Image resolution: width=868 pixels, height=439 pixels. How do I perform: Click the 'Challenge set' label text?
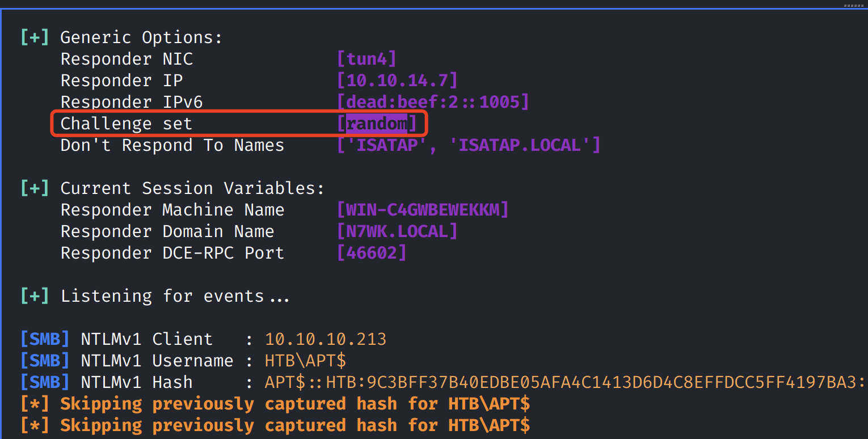tap(126, 124)
